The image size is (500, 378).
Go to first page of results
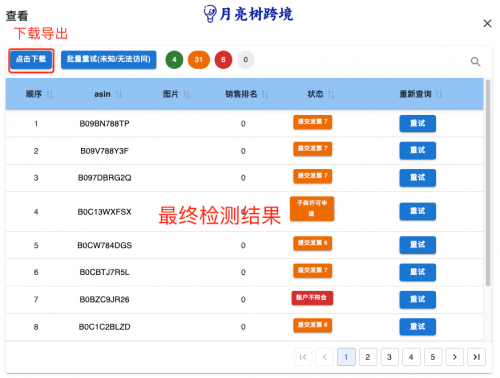click(x=303, y=357)
